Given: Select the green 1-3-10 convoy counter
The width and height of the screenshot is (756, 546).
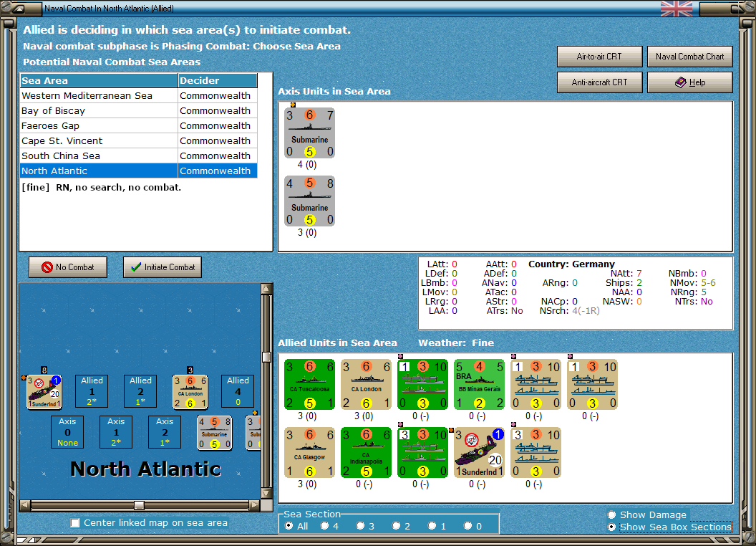Looking at the screenshot, I should tap(423, 384).
